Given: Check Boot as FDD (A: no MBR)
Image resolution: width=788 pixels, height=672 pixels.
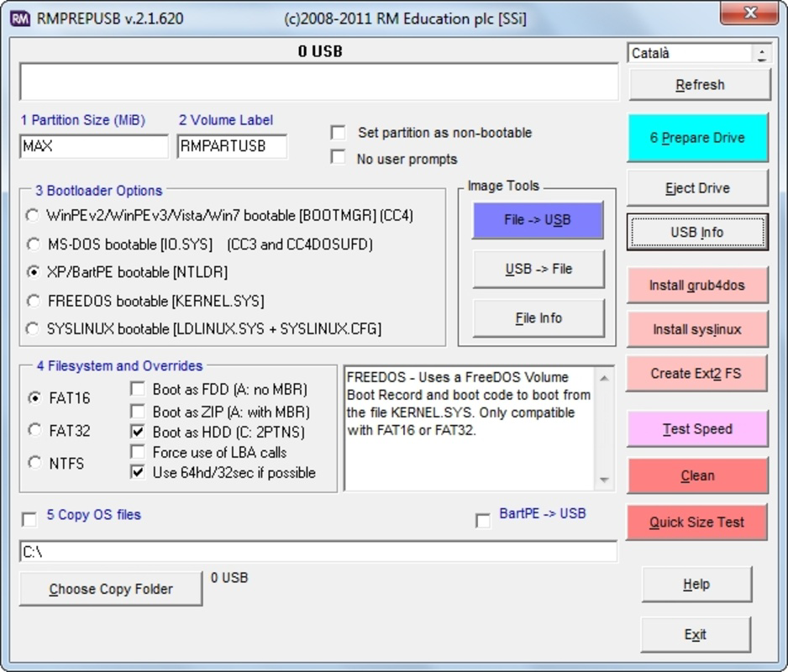Looking at the screenshot, I should click(137, 389).
